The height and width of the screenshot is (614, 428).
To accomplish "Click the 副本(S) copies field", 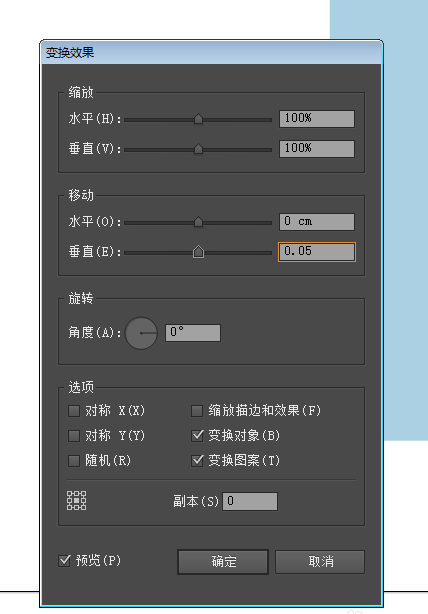I will point(250,501).
